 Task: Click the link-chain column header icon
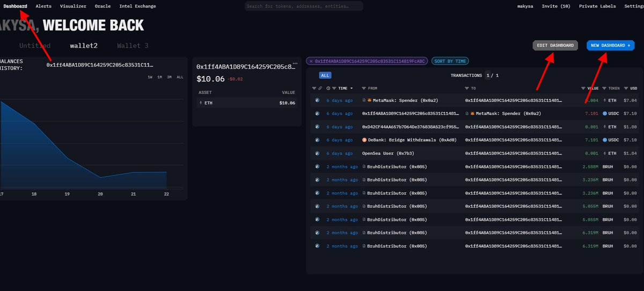pyautogui.click(x=320, y=88)
